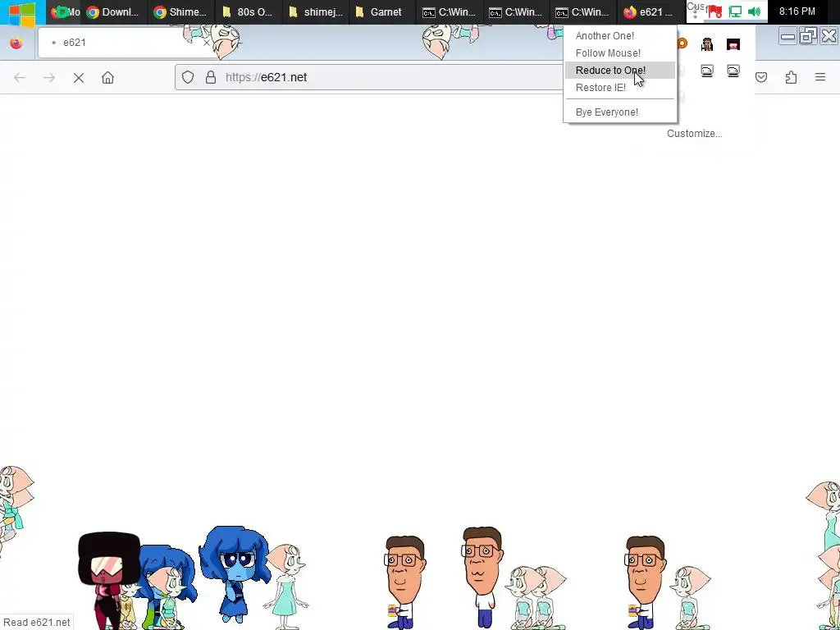Activate the Firefox 'e621 ...' taskbar button
Image resolution: width=840 pixels, height=630 pixels.
click(650, 11)
